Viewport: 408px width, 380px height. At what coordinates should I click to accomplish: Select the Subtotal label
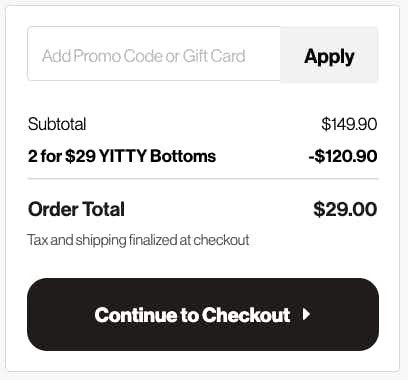(x=57, y=124)
